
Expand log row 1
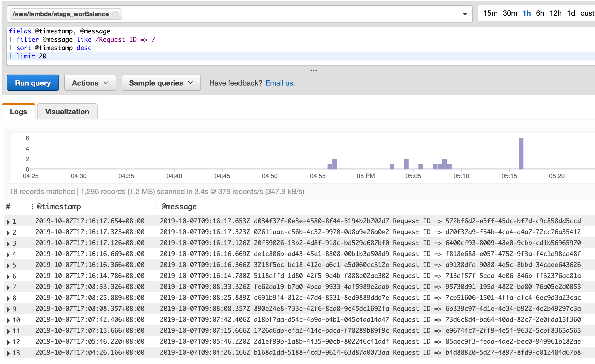coord(8,222)
